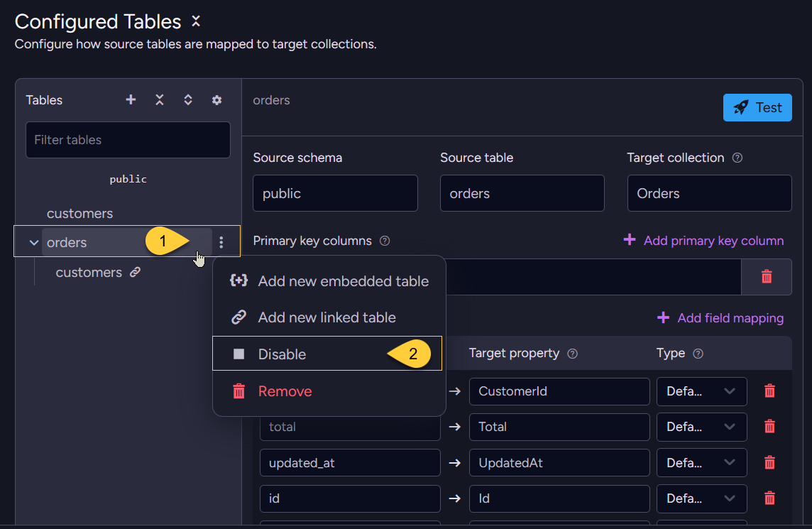Open Type dropdown for Id row
The height and width of the screenshot is (529, 812).
click(702, 498)
